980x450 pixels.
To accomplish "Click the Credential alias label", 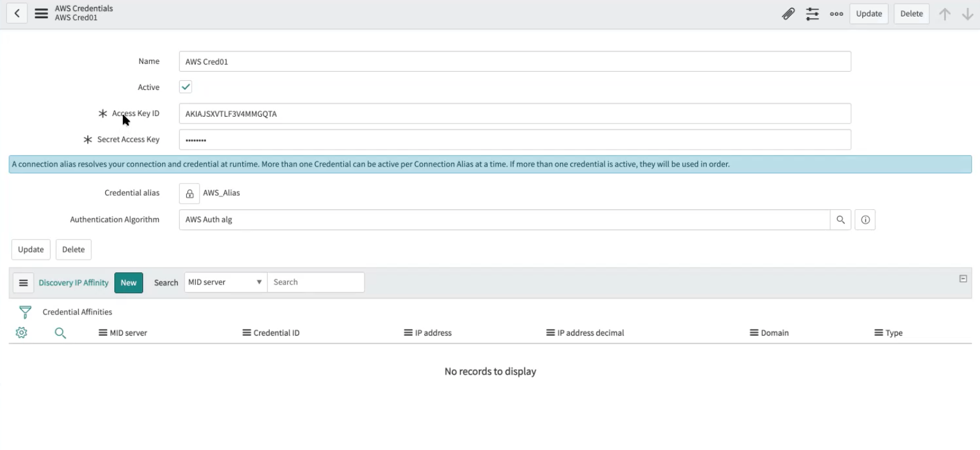I will (x=132, y=193).
